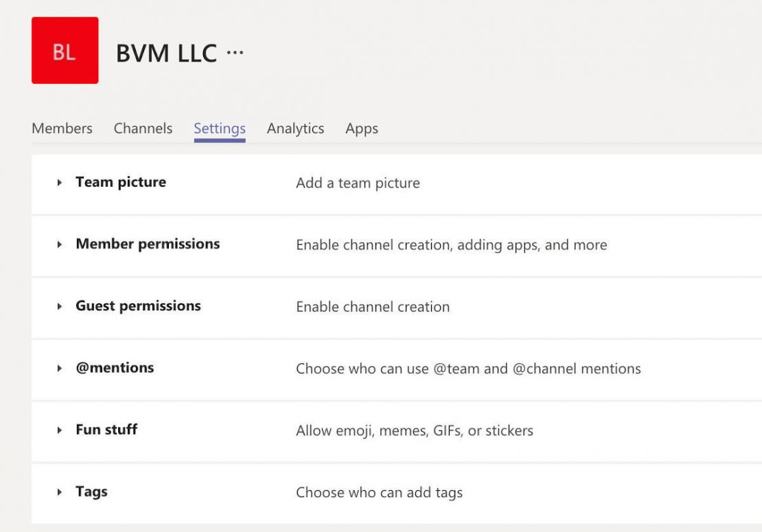Choose who can add tags
Image resolution: width=762 pixels, height=532 pixels.
(378, 492)
